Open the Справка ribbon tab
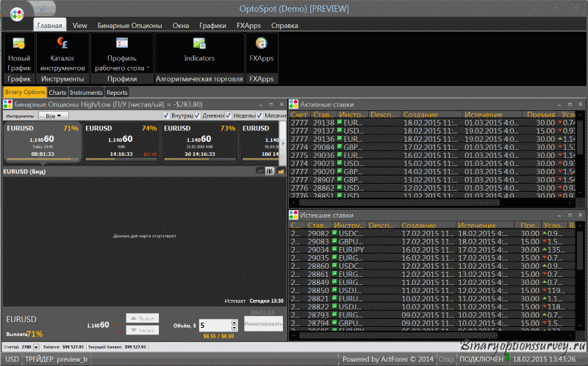Image resolution: width=588 pixels, height=366 pixels. (284, 26)
